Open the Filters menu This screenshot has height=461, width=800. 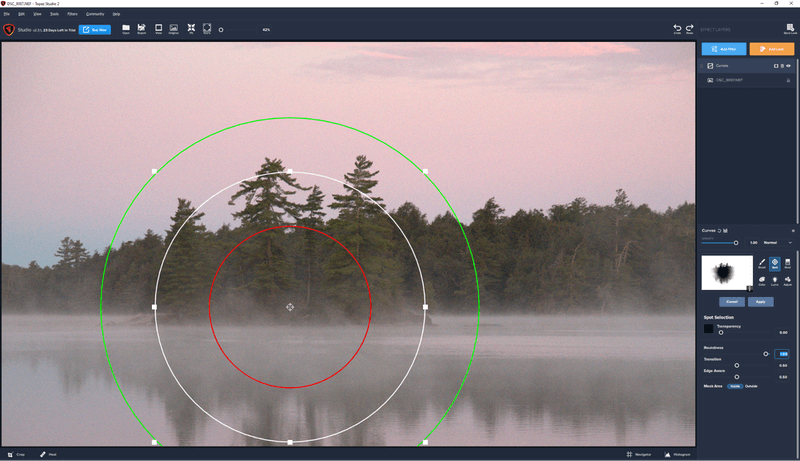coord(72,14)
